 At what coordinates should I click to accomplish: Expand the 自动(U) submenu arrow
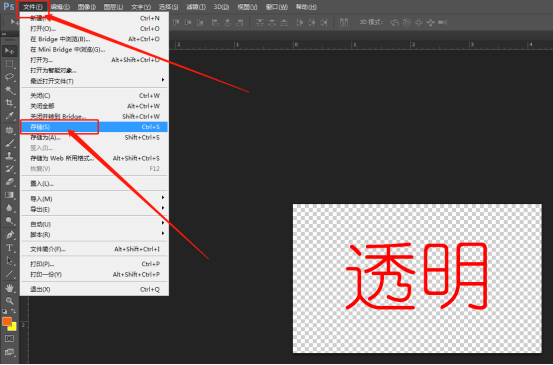pyautogui.click(x=163, y=223)
